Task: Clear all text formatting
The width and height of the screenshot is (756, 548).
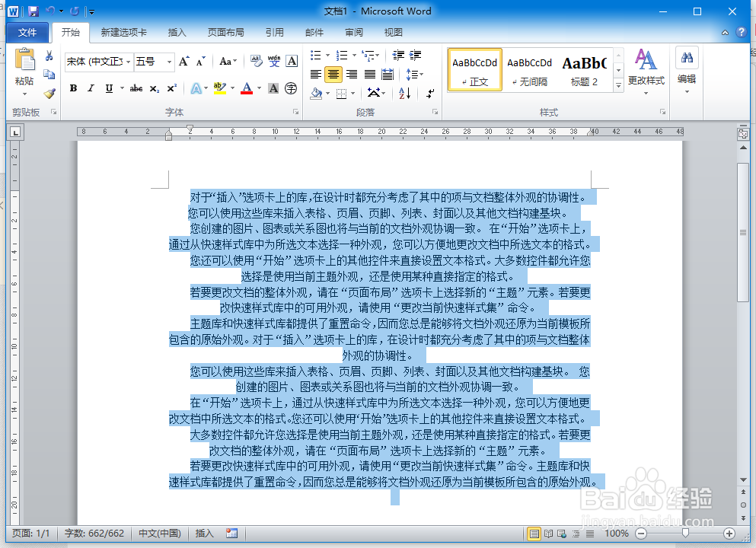Action: (256, 62)
